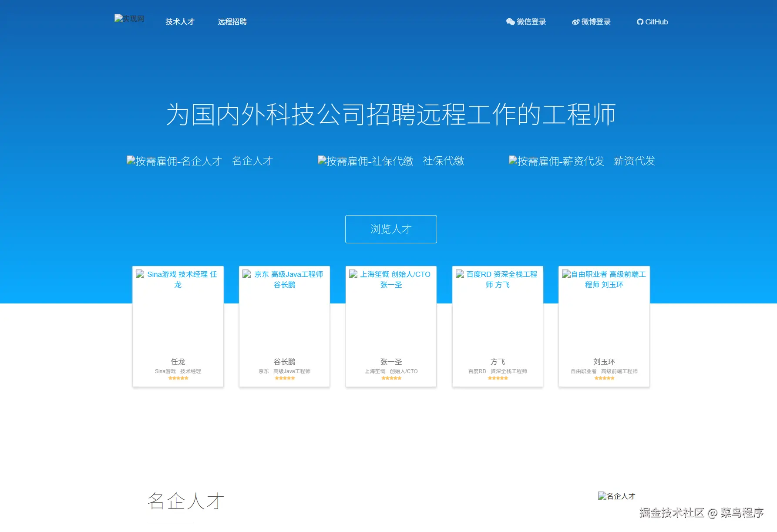Click the 浏览人才 button
The height and width of the screenshot is (532, 777).
pos(391,229)
